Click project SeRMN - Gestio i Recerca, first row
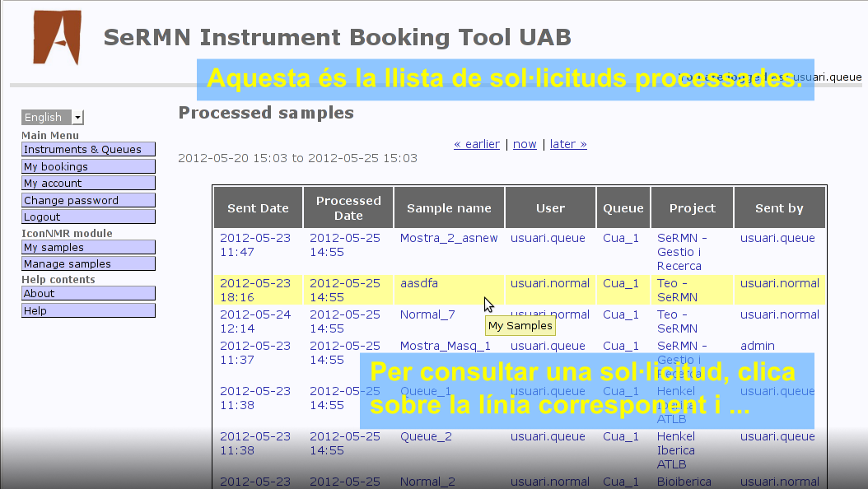Viewport: 868px width, 489px height. pos(682,252)
